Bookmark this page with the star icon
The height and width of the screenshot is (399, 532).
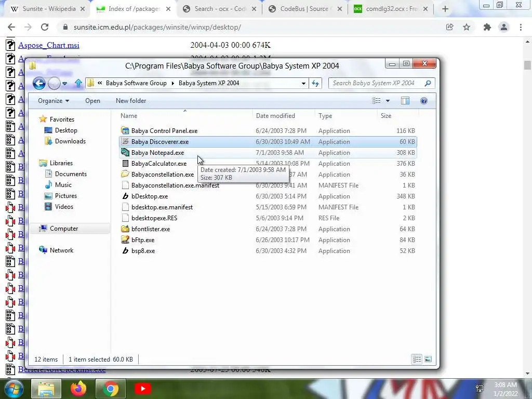point(467,27)
